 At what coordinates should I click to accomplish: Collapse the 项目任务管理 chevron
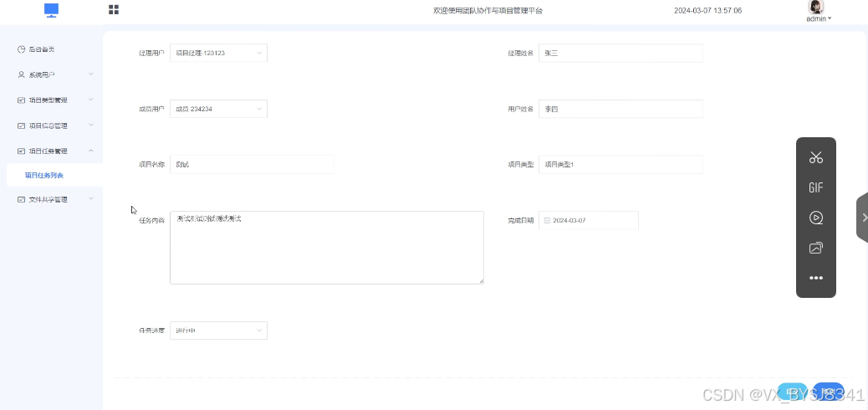point(91,151)
